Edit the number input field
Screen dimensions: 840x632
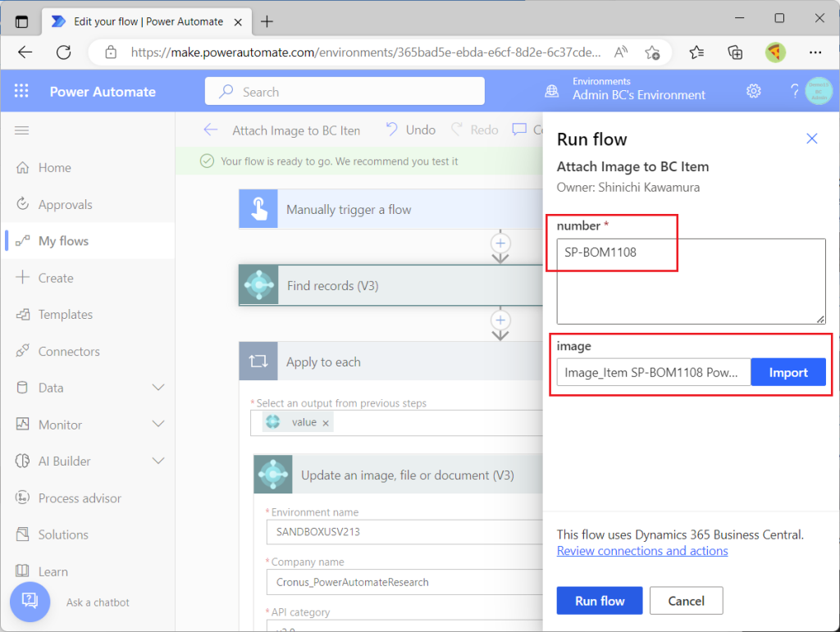click(x=691, y=281)
